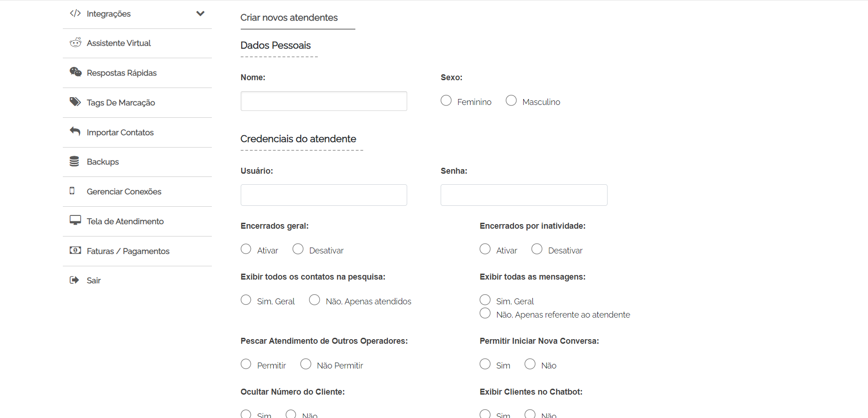This screenshot has width=868, height=418.
Task: Select Não, Apenas referente ao atendente
Action: [x=485, y=313]
